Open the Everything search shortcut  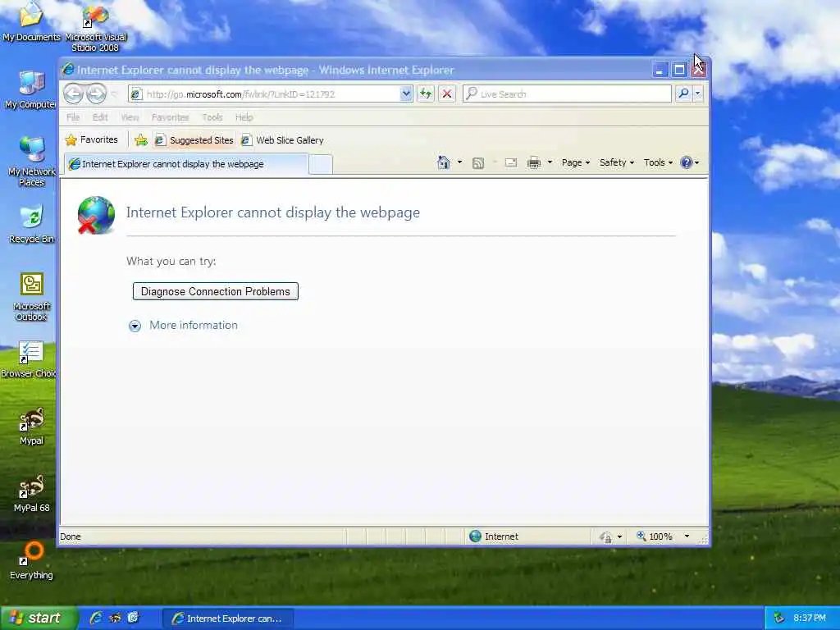(31, 560)
